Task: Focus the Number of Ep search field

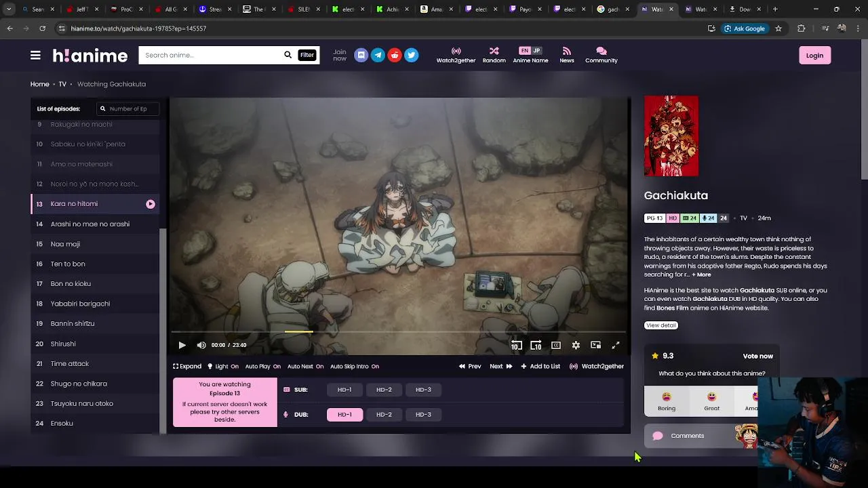Action: pos(128,108)
